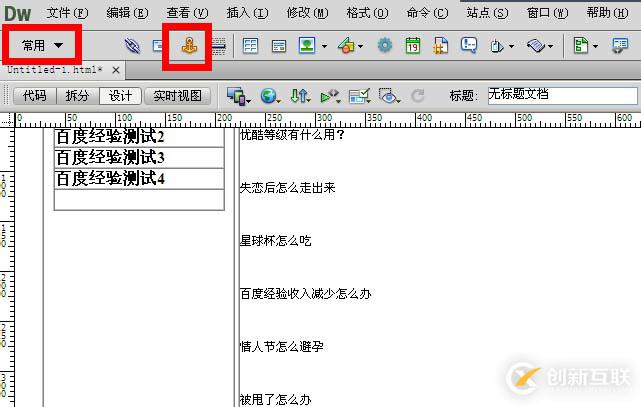Click the text 优酷等级有什么用？
641x407 pixels.
(x=292, y=134)
